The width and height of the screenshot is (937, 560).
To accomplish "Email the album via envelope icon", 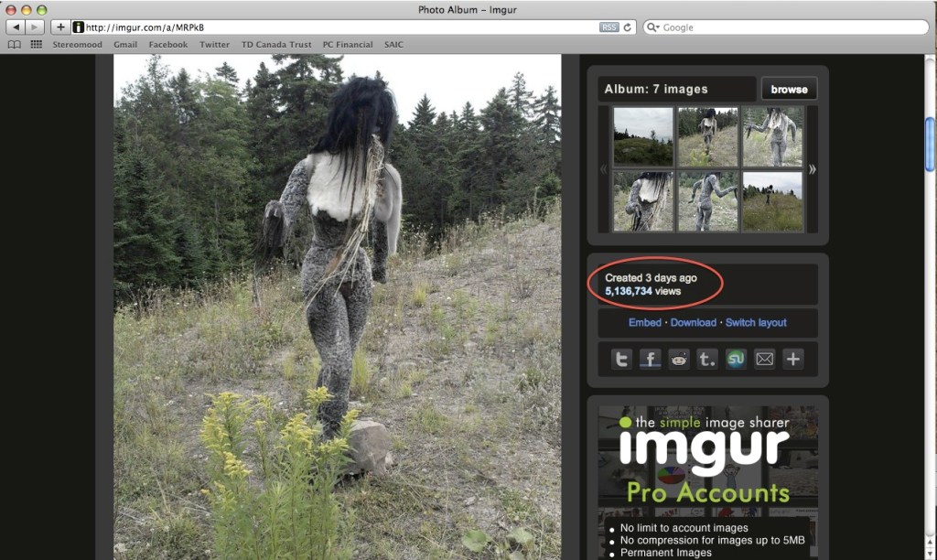I will [x=764, y=360].
